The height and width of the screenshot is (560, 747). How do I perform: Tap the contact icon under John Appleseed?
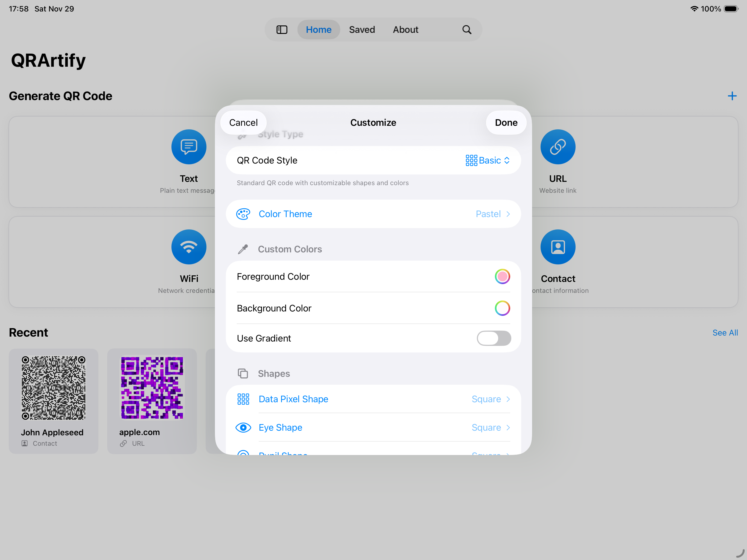[x=25, y=444]
